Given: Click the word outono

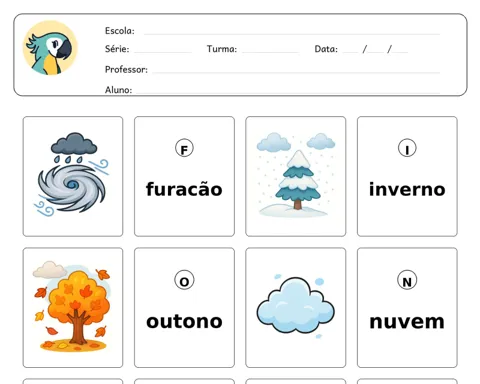Looking at the screenshot, I should click(184, 322).
